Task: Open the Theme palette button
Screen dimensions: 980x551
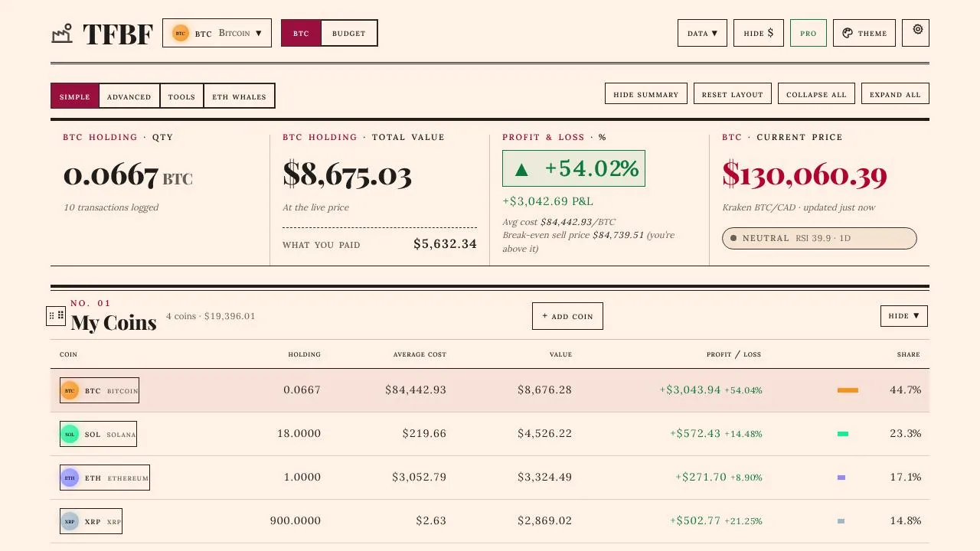Action: tap(864, 33)
